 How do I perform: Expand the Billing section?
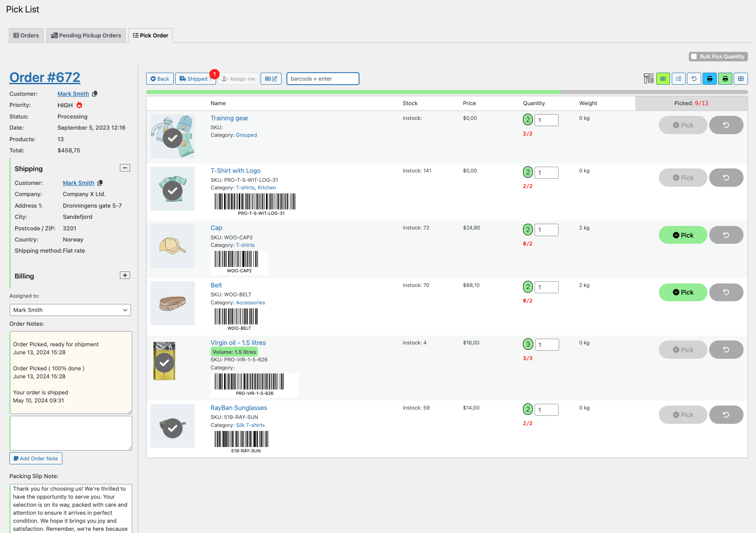[x=125, y=275]
